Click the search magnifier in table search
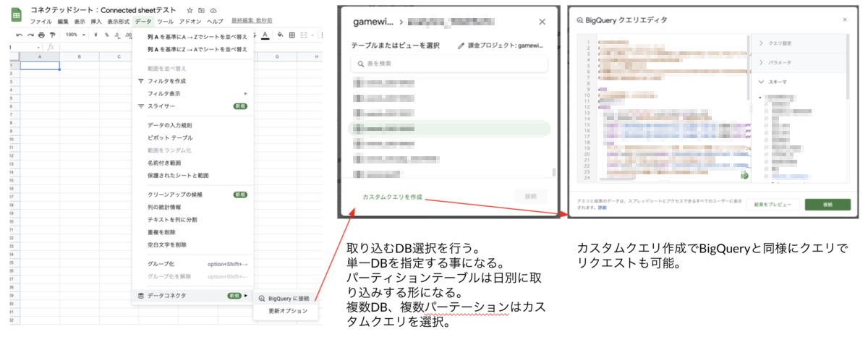The width and height of the screenshot is (868, 337). point(359,64)
